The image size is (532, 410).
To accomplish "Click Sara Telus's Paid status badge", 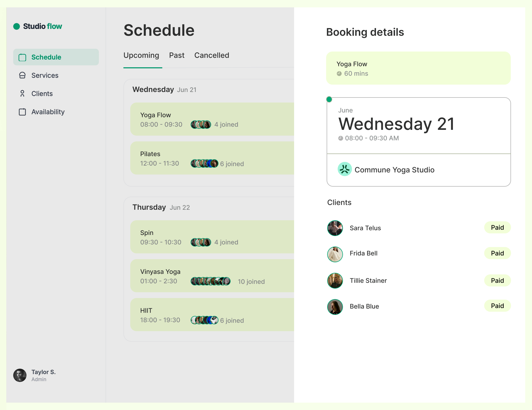I will (497, 228).
